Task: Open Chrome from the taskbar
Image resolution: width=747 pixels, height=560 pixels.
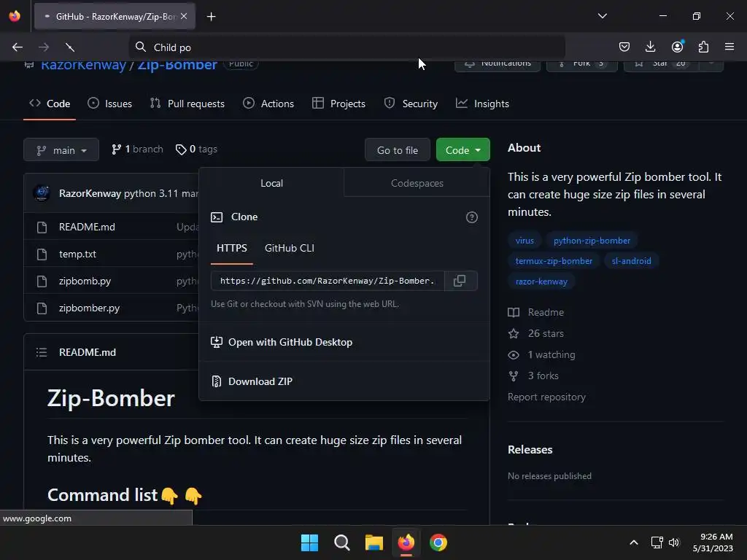Action: point(438,542)
